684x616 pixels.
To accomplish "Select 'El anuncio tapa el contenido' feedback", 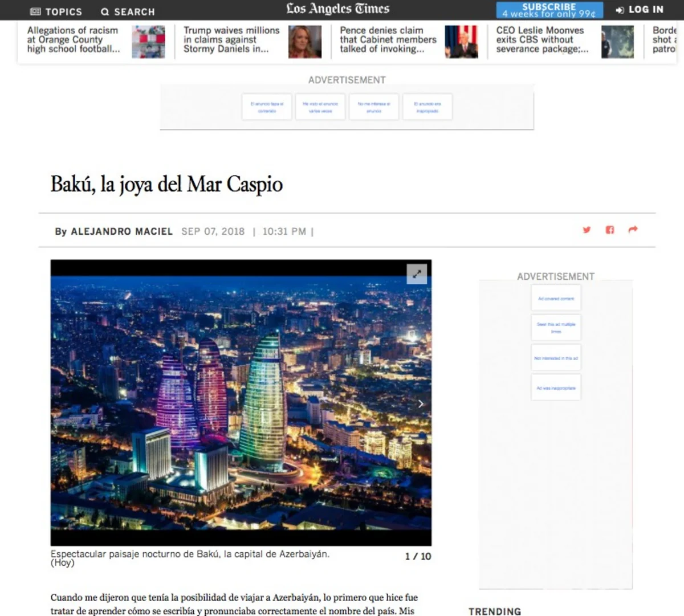I will click(x=267, y=107).
